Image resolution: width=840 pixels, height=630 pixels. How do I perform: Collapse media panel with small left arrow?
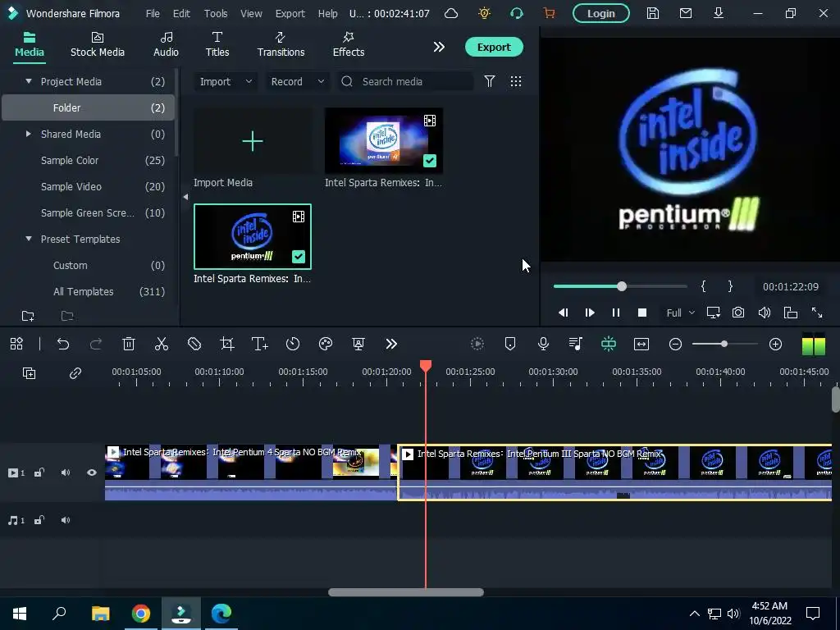pos(185,197)
